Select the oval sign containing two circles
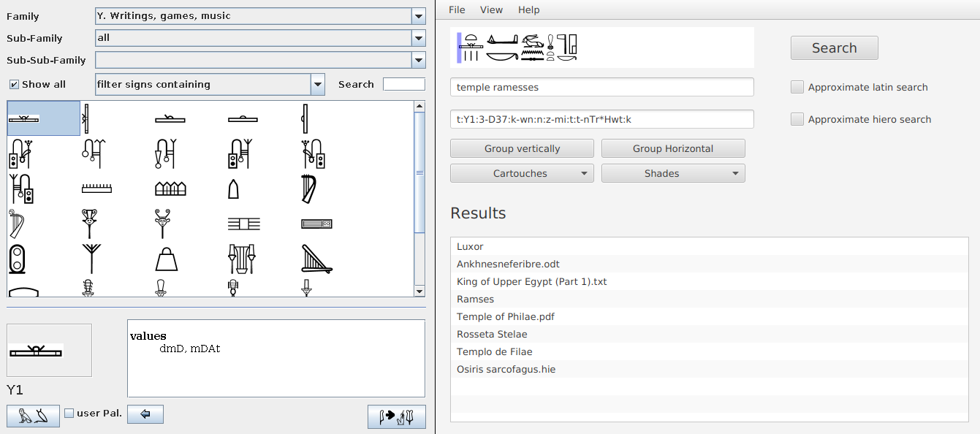The height and width of the screenshot is (434, 980). (x=18, y=259)
